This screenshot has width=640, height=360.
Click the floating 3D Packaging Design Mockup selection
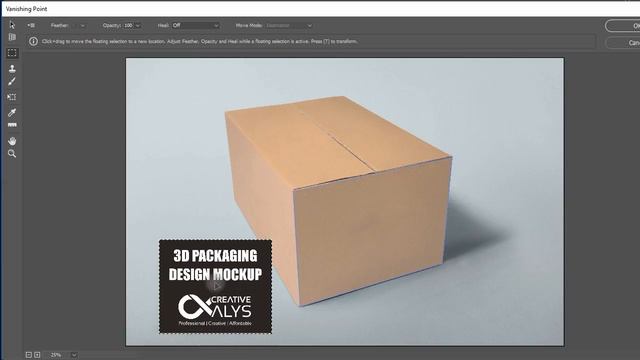215,287
